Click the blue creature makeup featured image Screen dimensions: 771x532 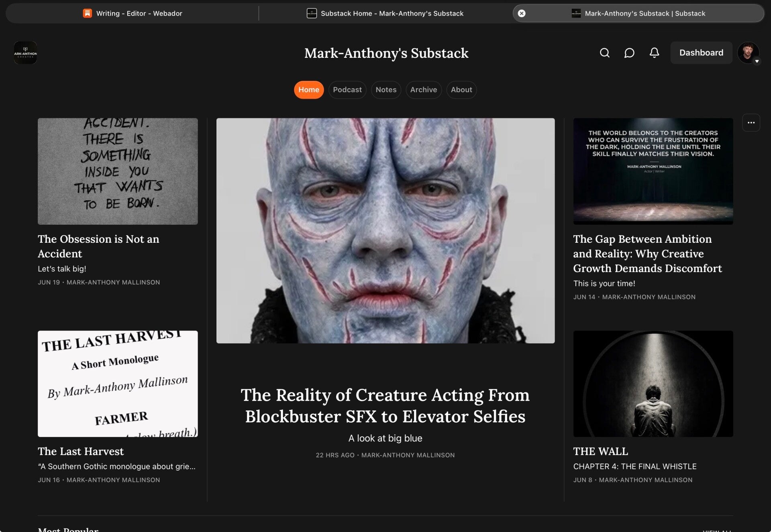(x=385, y=231)
